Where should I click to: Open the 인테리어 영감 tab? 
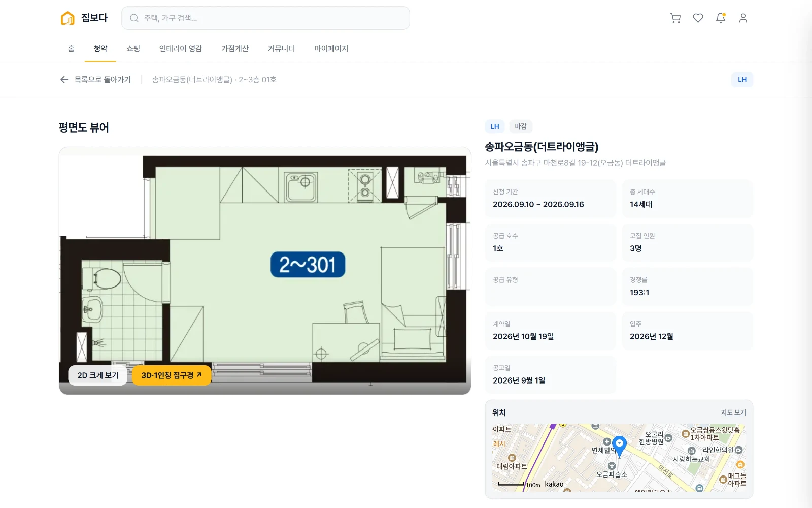pos(181,49)
